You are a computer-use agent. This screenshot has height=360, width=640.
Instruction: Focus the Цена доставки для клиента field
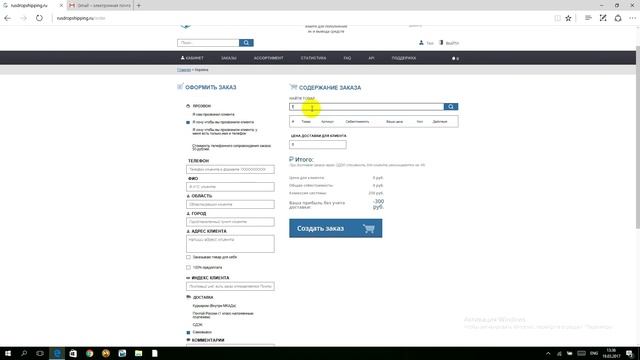[x=318, y=144]
